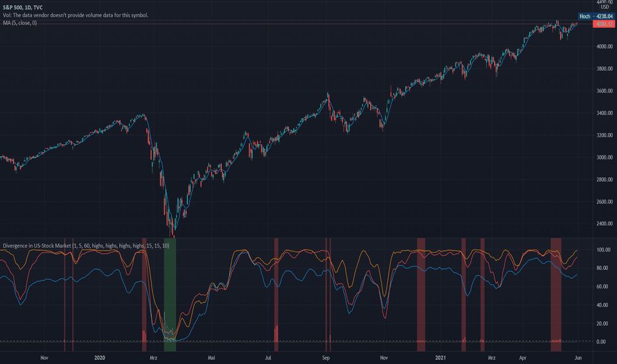Click the 0.00 indicator scale label
The image size is (617, 364).
point(601,341)
